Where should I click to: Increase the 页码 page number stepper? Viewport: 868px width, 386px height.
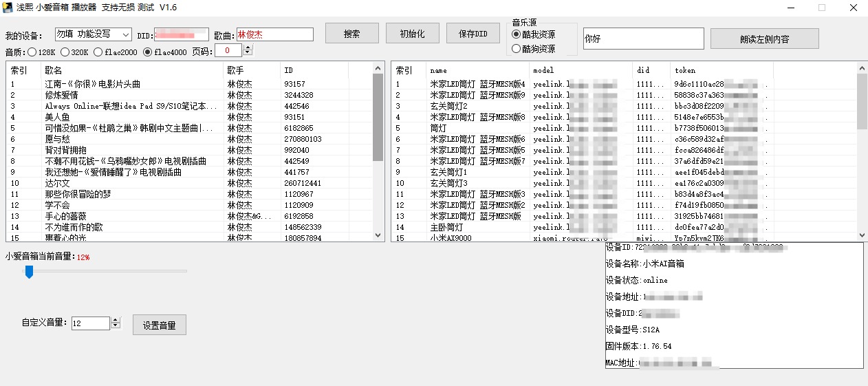point(248,47)
